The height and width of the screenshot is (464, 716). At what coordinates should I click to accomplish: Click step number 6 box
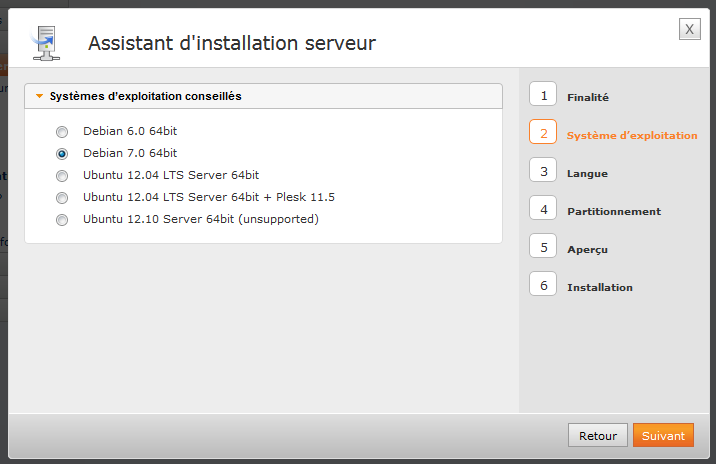click(543, 285)
